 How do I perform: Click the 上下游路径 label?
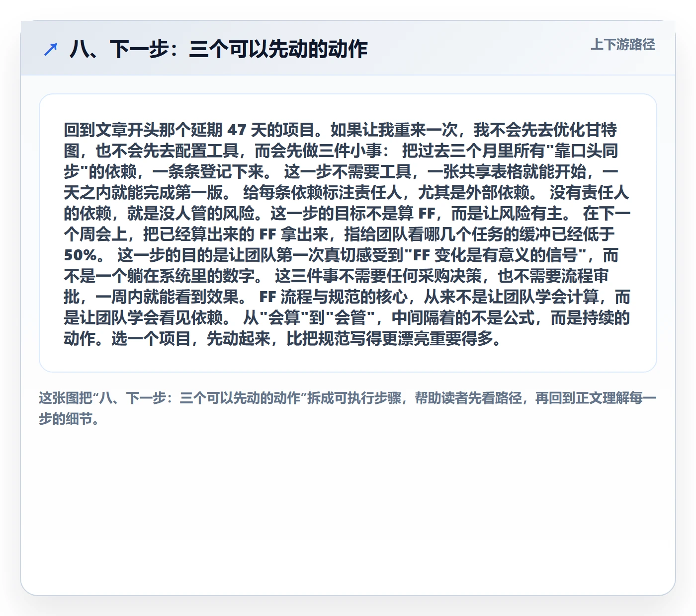click(x=623, y=45)
